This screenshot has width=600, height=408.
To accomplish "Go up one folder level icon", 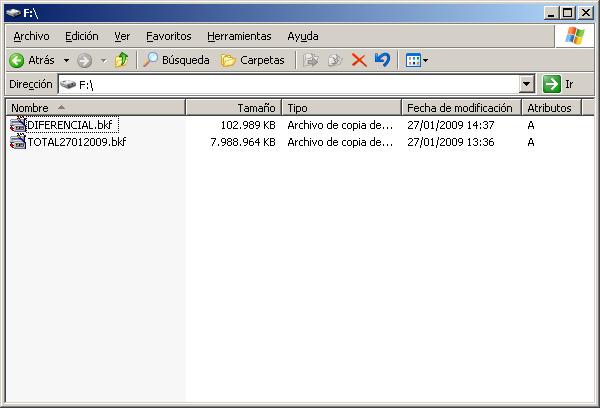I will coord(121,60).
